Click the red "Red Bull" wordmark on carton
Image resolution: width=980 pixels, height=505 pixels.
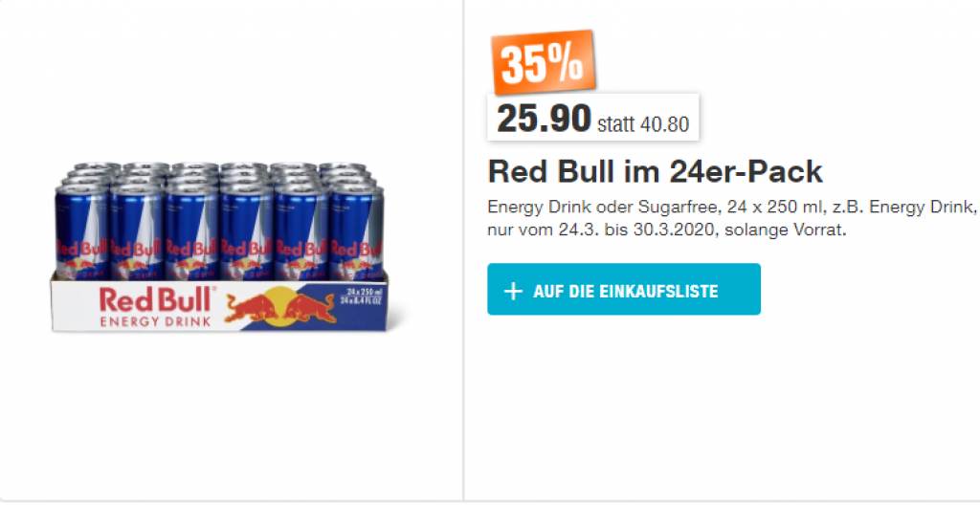pos(156,299)
